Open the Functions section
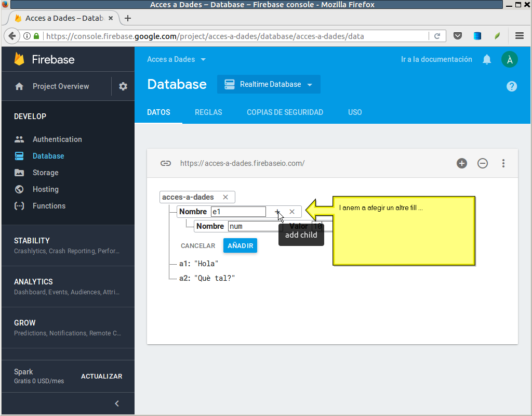Screen dimensions: 532x416 pos(49,206)
